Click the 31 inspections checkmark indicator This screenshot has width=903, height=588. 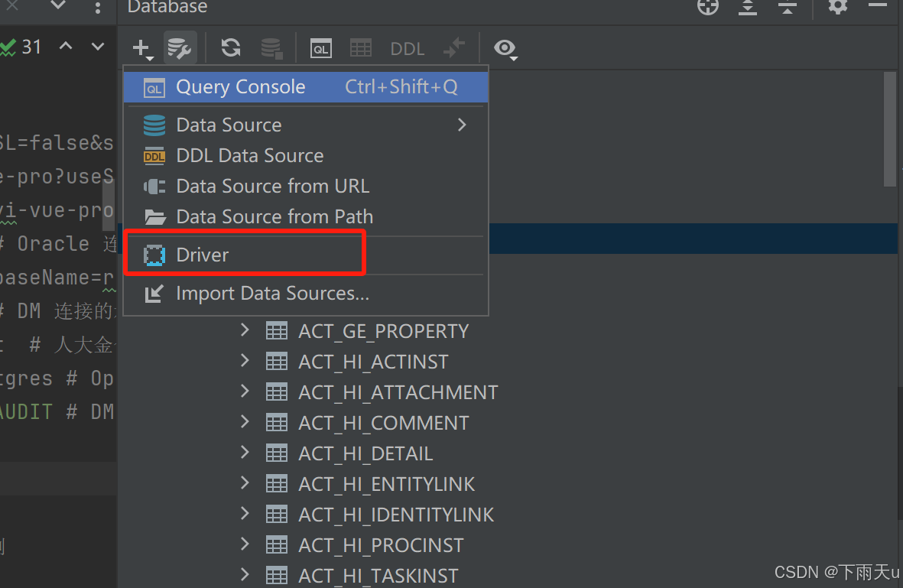[21, 47]
